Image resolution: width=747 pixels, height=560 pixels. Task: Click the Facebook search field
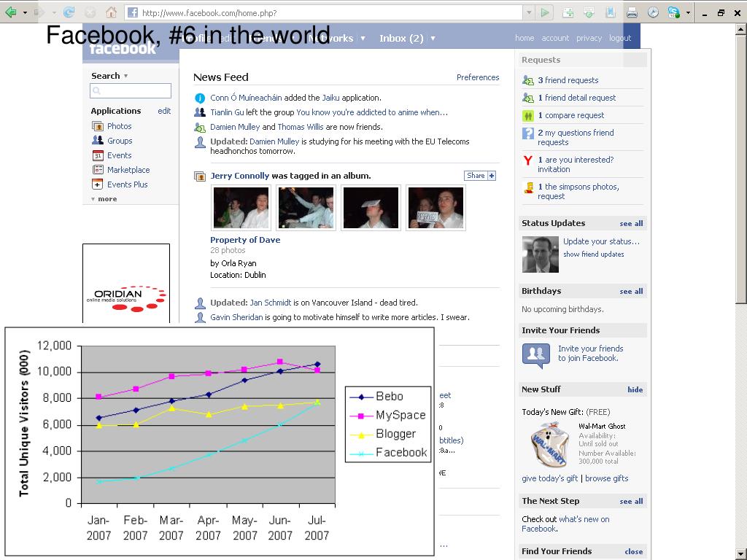[131, 90]
